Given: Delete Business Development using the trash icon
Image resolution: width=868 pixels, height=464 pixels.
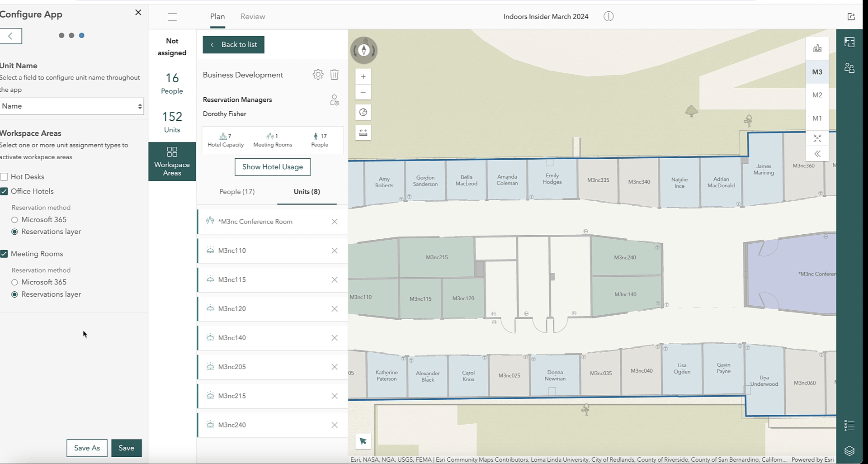Looking at the screenshot, I should [335, 75].
